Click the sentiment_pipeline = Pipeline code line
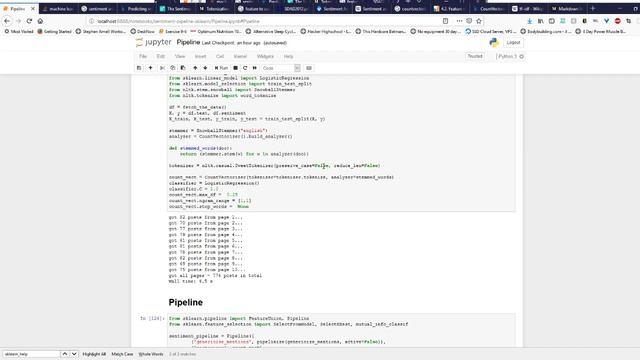The height and width of the screenshot is (360, 640). (211, 336)
